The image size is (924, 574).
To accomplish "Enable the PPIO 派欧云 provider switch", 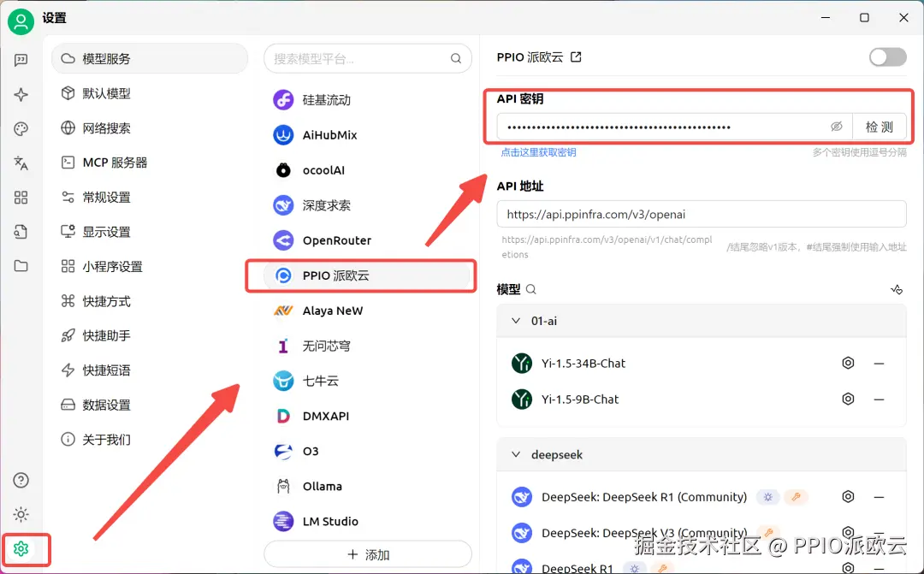I will coord(887,57).
